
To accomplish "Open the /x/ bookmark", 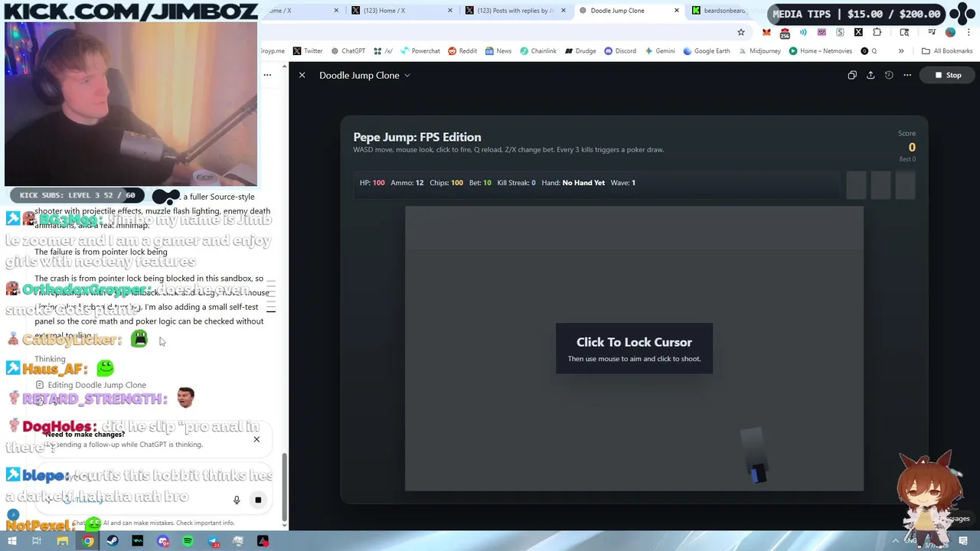I will pyautogui.click(x=383, y=51).
